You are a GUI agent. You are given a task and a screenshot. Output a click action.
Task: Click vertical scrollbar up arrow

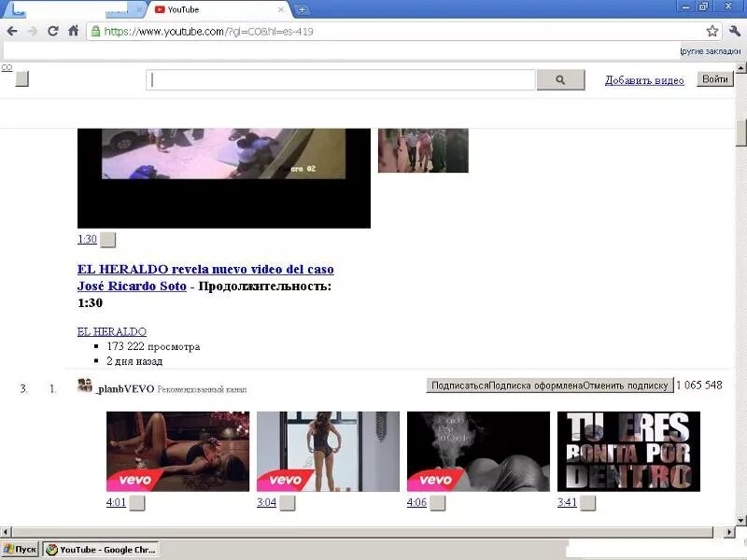[x=740, y=68]
